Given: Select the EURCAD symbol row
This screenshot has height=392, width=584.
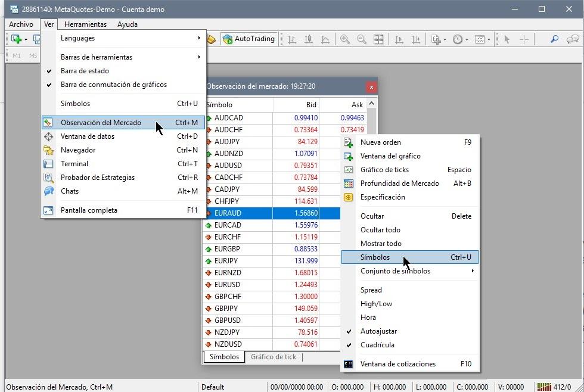Looking at the screenshot, I should tap(272, 225).
